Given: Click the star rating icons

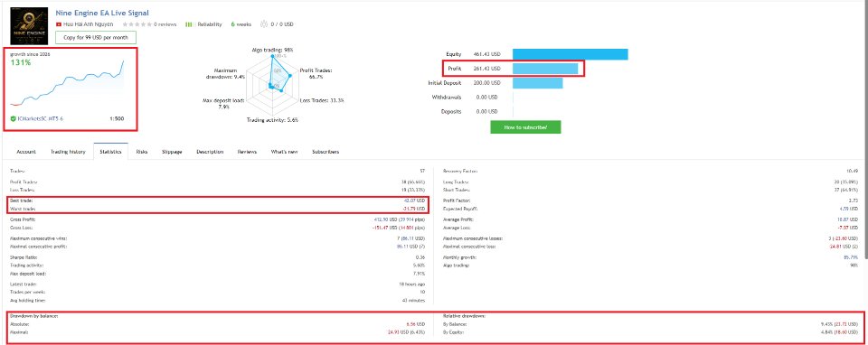Looking at the screenshot, I should [137, 24].
